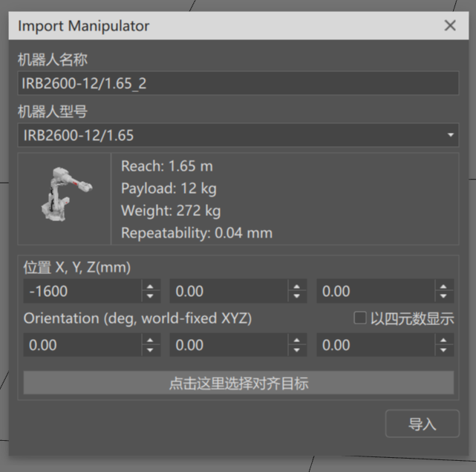Click the 'Payload: 12 kg' text

[x=169, y=189]
